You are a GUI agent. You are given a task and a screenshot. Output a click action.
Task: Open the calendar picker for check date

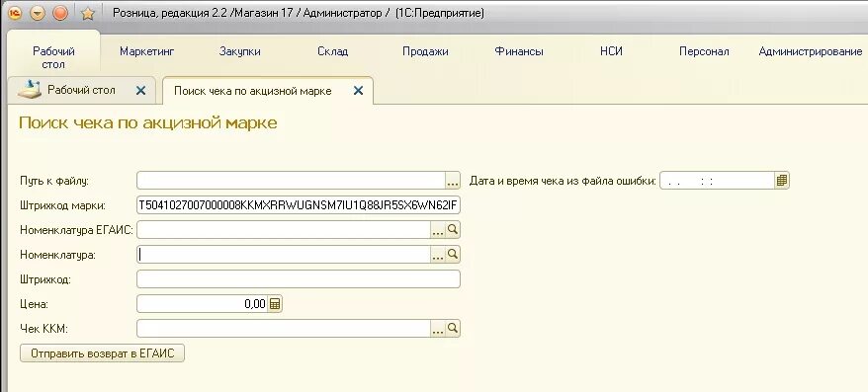[x=782, y=181]
